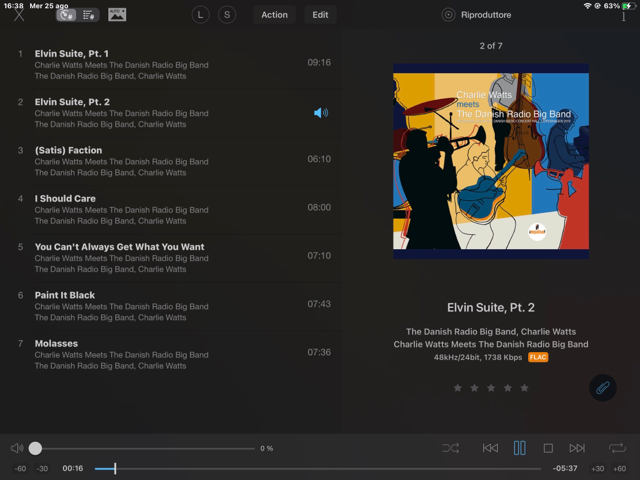640x480 pixels.
Task: Open the Charlie Watts album cover artwork
Action: (x=491, y=161)
